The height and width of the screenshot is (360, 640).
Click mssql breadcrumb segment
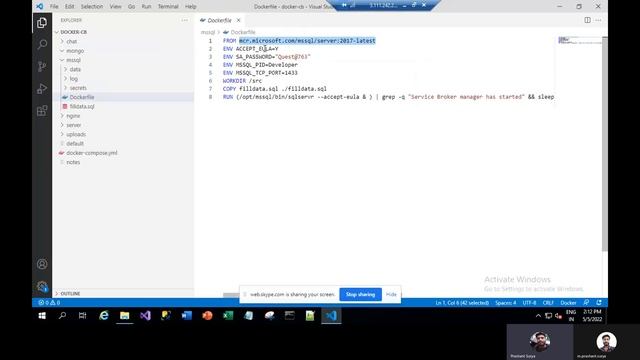point(208,32)
